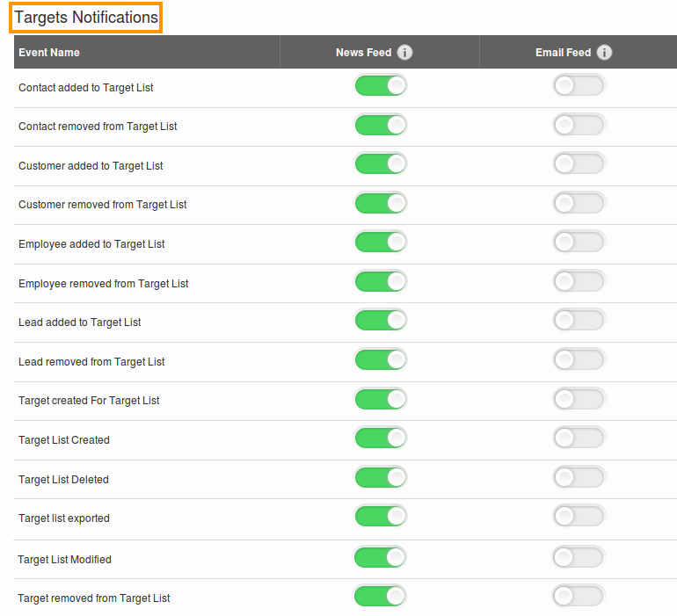Turn on Email Feed for Lead added to Target List
Image resolution: width=677 pixels, height=616 pixels.
click(x=579, y=321)
